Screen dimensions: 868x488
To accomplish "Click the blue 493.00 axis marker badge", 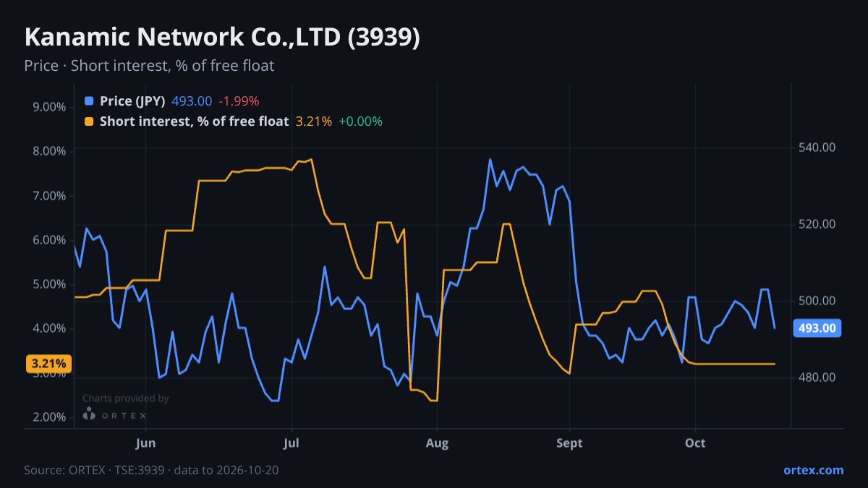I will click(817, 328).
